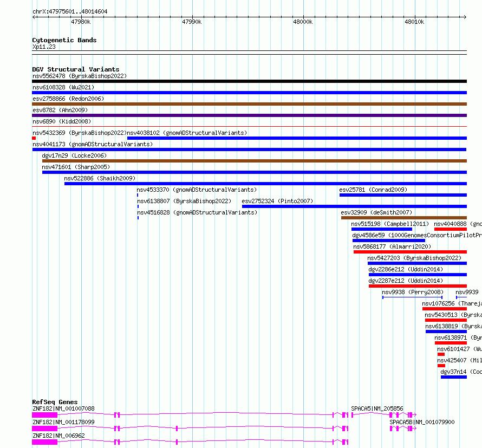Select the esv32909 (deSmith2007) label
Image resolution: width=482 pixels, height=448 pixels.
tap(376, 212)
